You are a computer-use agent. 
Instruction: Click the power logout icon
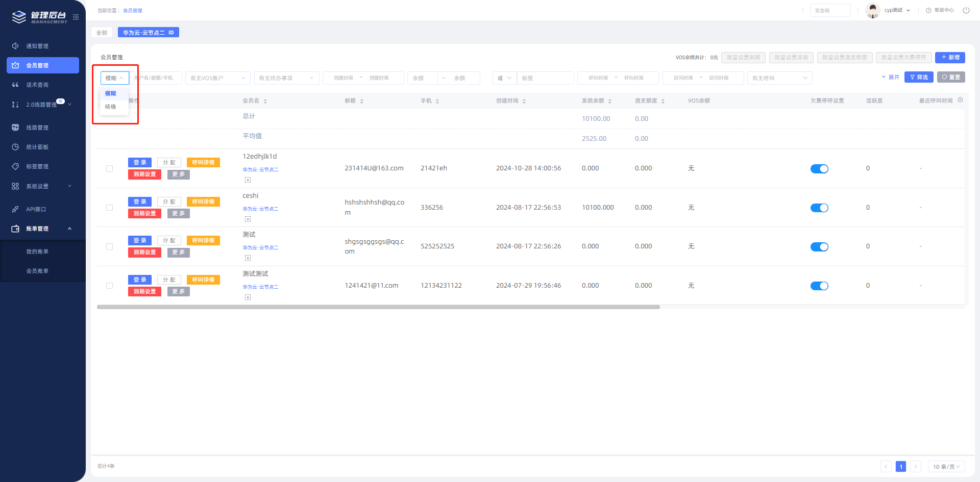966,10
